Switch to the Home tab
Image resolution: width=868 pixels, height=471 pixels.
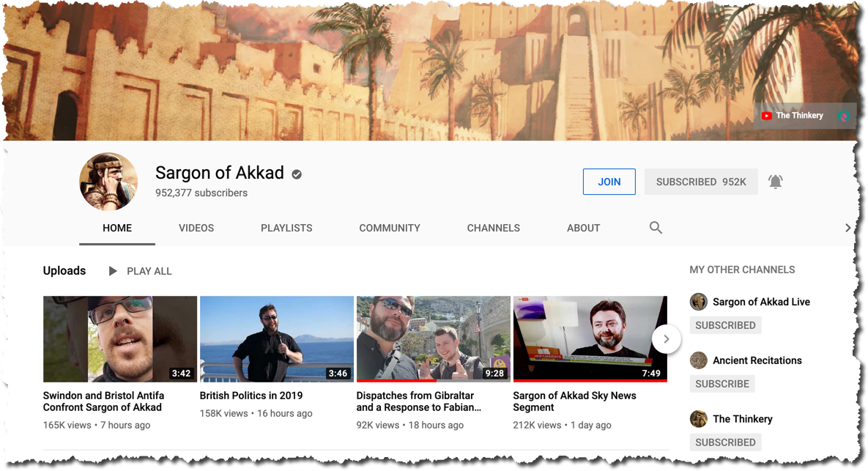click(117, 228)
